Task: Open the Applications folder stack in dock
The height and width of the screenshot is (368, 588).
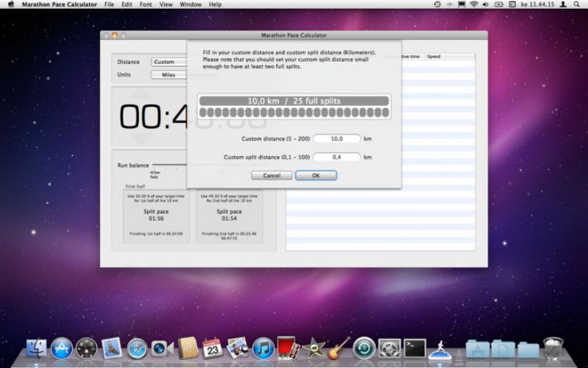Action: click(477, 349)
